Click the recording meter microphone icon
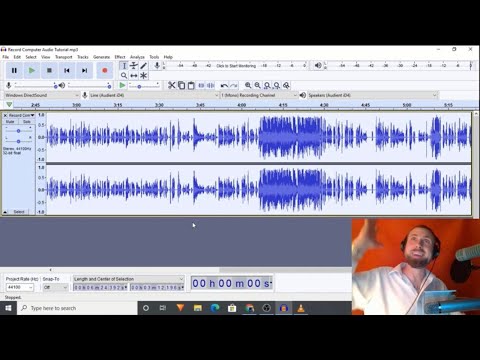Image resolution: width=480 pixels, height=360 pixels. (x=157, y=65)
